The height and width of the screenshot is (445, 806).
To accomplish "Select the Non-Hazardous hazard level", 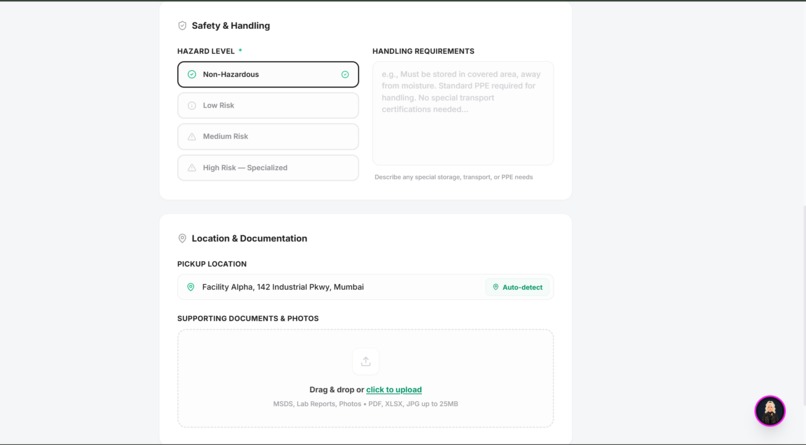I will pos(268,75).
